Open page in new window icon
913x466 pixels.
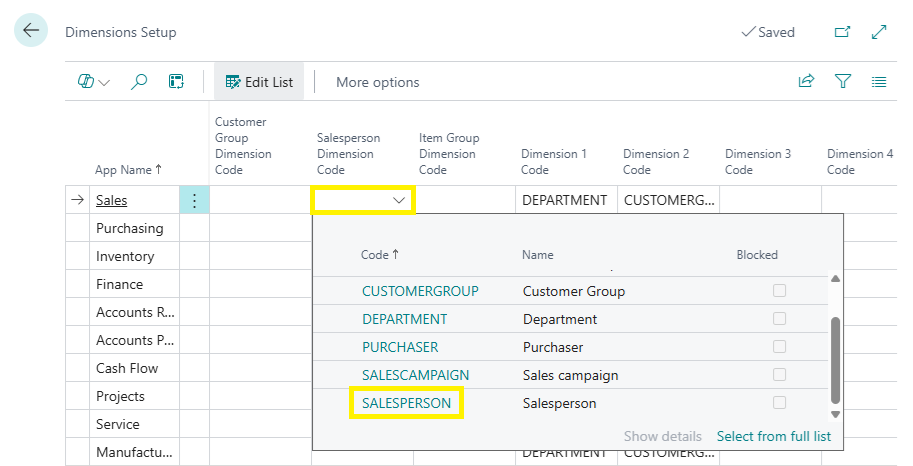842,32
